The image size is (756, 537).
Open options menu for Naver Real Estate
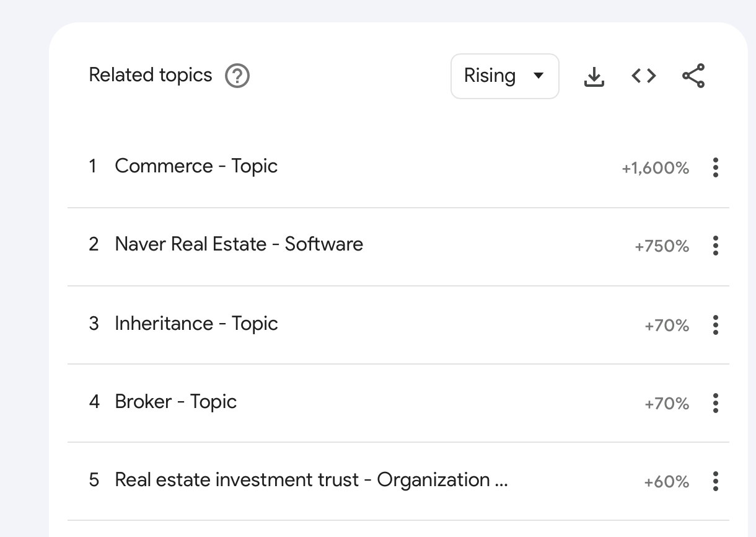click(x=715, y=246)
